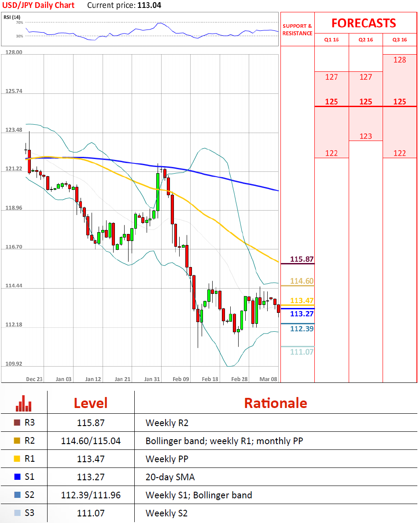Click the Jan 31 date axis label
Image resolution: width=420 pixels, height=523 pixels.
click(152, 379)
